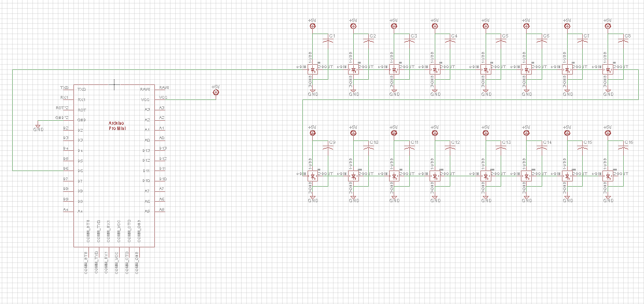Pick the LED symbol next to C16
644x304 pixels.
click(608, 177)
